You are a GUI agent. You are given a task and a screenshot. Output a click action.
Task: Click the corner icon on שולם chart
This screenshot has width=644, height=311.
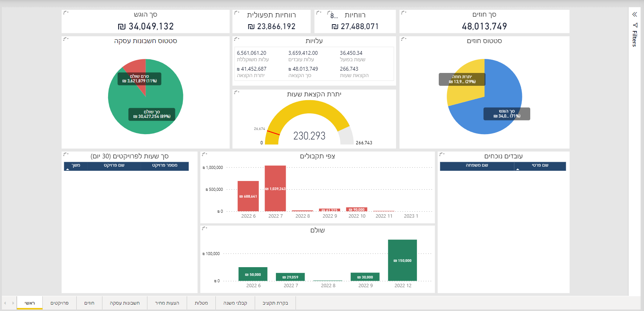click(204, 228)
